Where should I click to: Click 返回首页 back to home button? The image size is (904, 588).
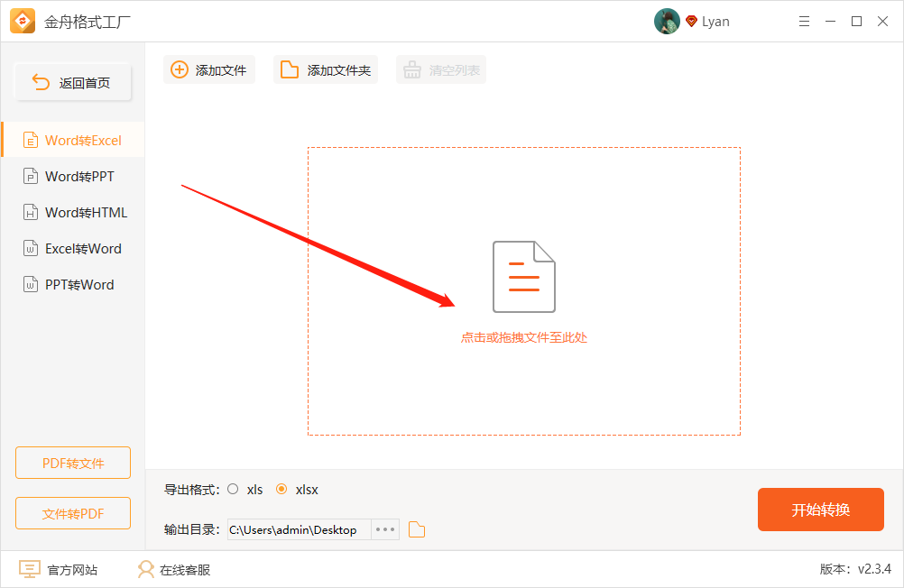(73, 82)
